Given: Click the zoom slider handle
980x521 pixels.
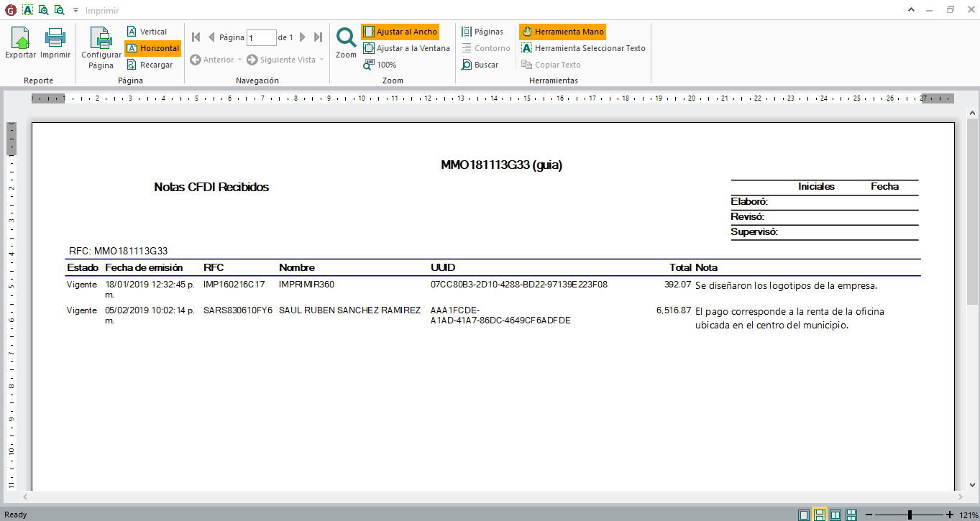Looking at the screenshot, I should 910,515.
